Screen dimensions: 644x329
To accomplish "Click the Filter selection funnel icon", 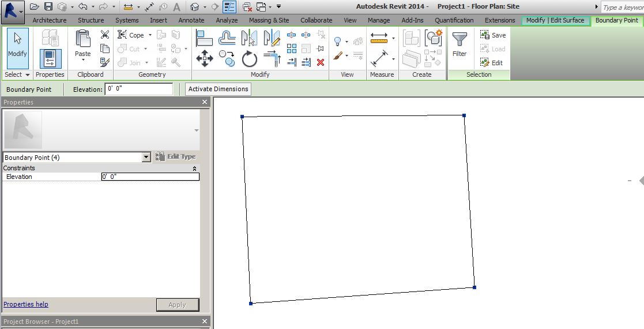I will coord(460,43).
